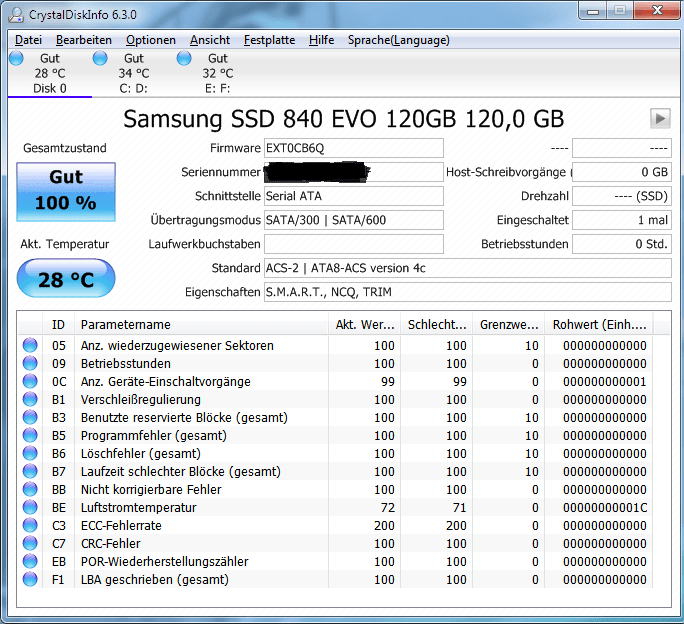684x624 pixels.
Task: Open the Festplatte menu
Action: pos(269,40)
